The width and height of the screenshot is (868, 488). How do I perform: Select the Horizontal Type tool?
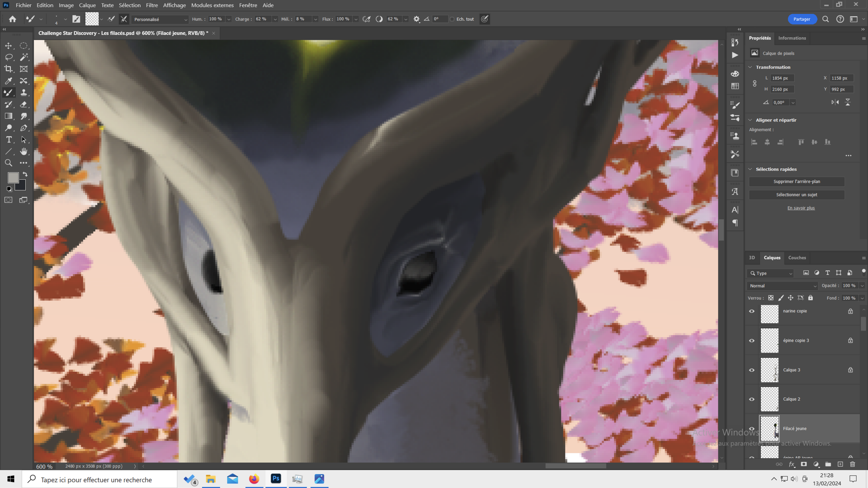[x=9, y=140]
